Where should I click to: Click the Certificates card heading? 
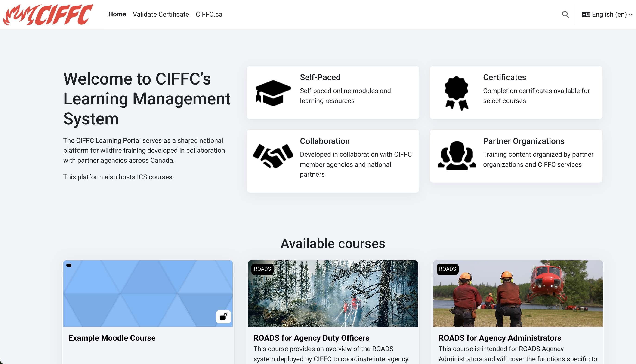click(x=504, y=77)
